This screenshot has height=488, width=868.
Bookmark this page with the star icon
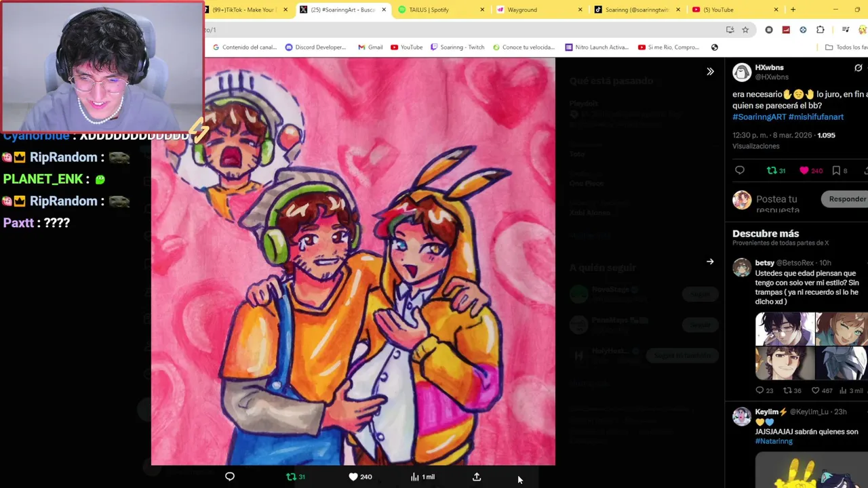(745, 30)
